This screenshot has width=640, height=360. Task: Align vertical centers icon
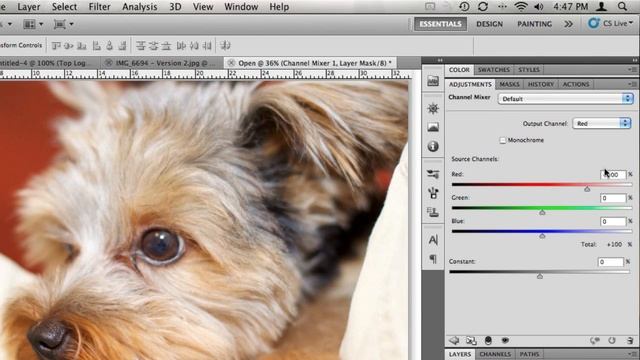pos(69,46)
